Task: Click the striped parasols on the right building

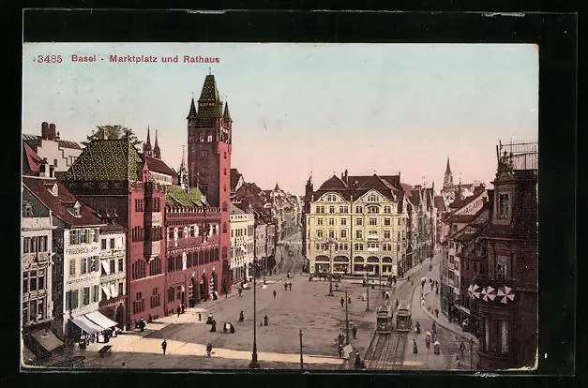Action: pos(491,293)
